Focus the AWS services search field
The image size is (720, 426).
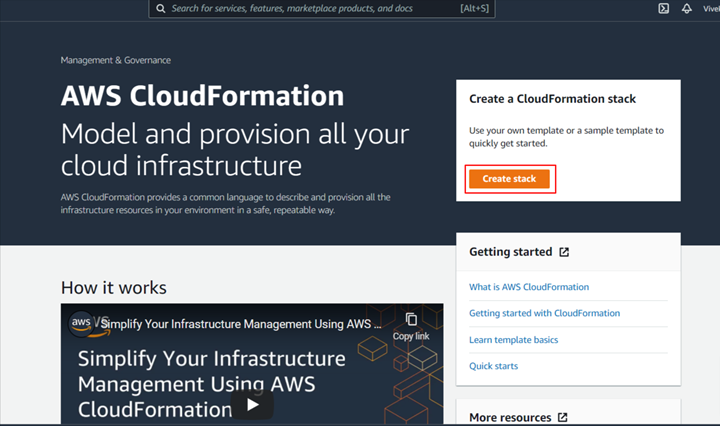pyautogui.click(x=300, y=8)
